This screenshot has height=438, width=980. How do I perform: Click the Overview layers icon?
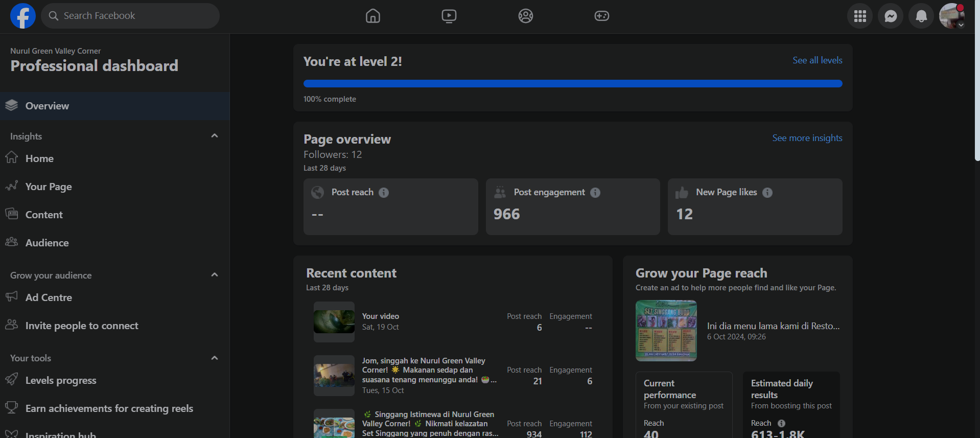pos(11,105)
